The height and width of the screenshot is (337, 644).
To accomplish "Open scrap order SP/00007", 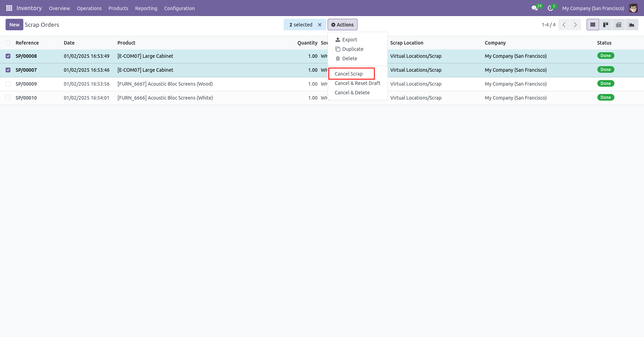I will pyautogui.click(x=26, y=70).
